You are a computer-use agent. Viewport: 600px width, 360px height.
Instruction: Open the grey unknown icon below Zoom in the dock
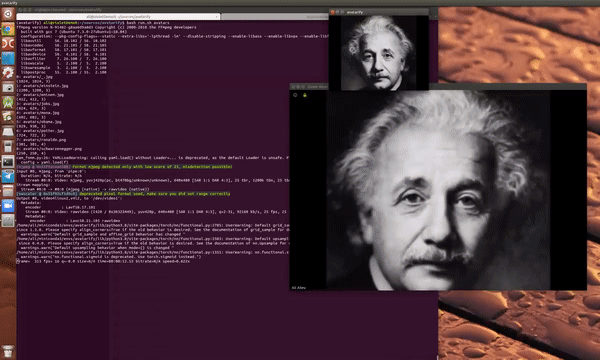point(8,221)
